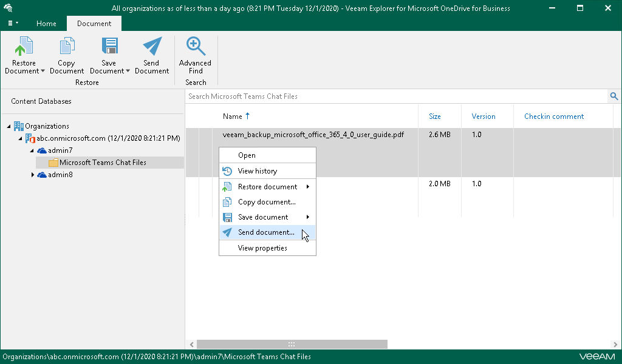
Task: Sort by Size column header
Action: point(435,116)
